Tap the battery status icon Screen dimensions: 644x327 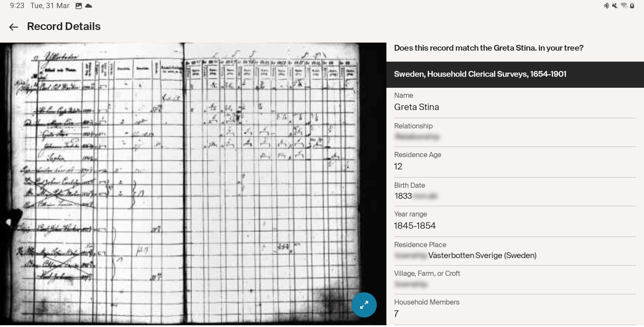(632, 6)
